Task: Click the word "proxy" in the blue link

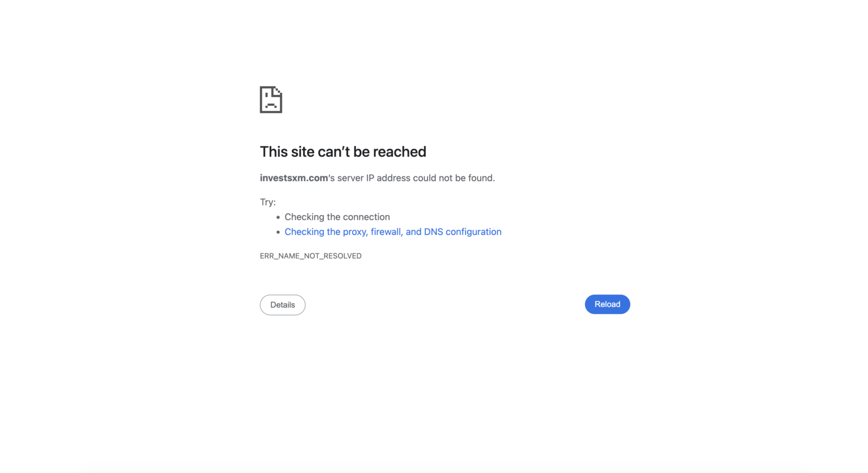Action: tap(354, 232)
